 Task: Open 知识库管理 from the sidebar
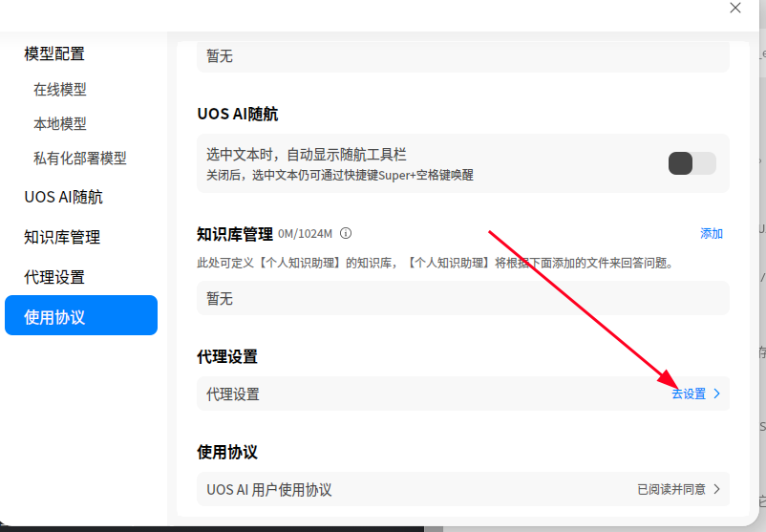62,237
